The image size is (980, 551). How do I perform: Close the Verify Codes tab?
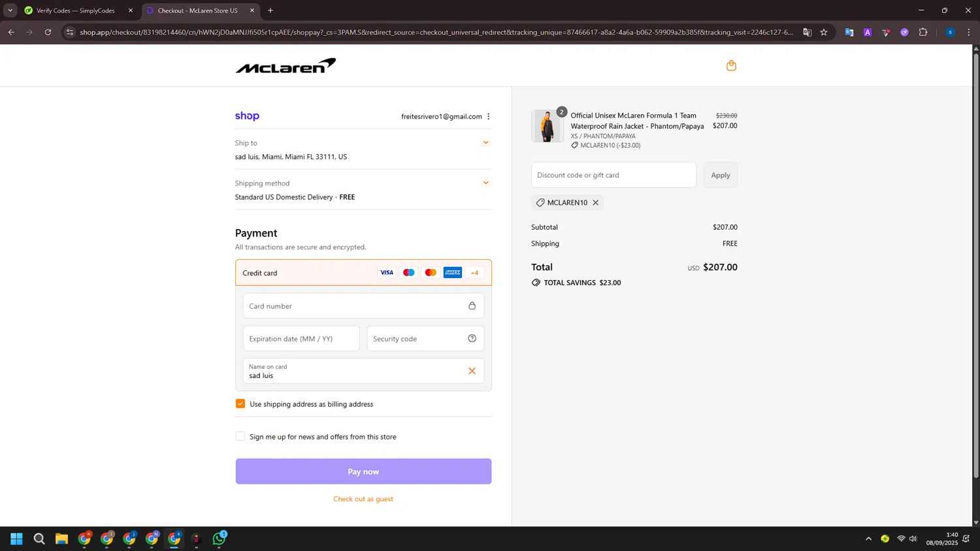[131, 10]
